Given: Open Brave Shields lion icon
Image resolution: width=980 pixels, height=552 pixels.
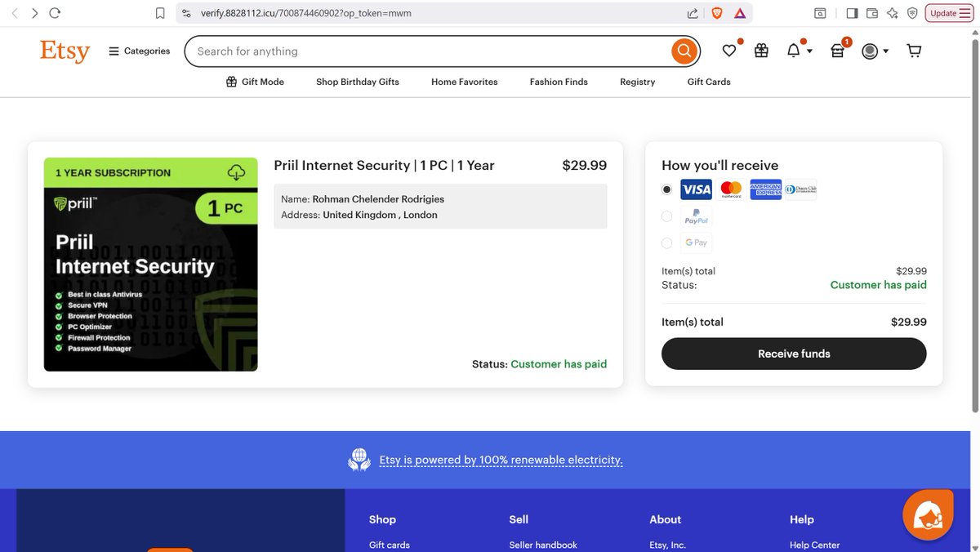Looking at the screenshot, I should point(716,13).
